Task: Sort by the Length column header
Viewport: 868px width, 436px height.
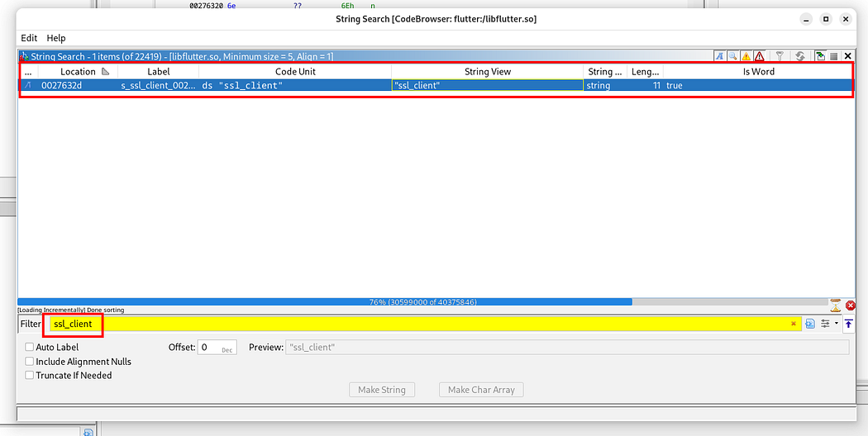Action: tap(645, 71)
